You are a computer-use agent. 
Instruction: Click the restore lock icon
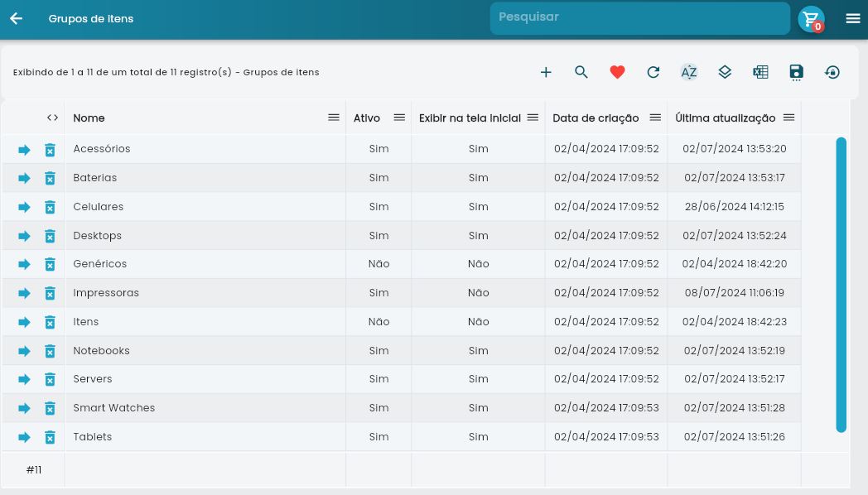pyautogui.click(x=832, y=72)
